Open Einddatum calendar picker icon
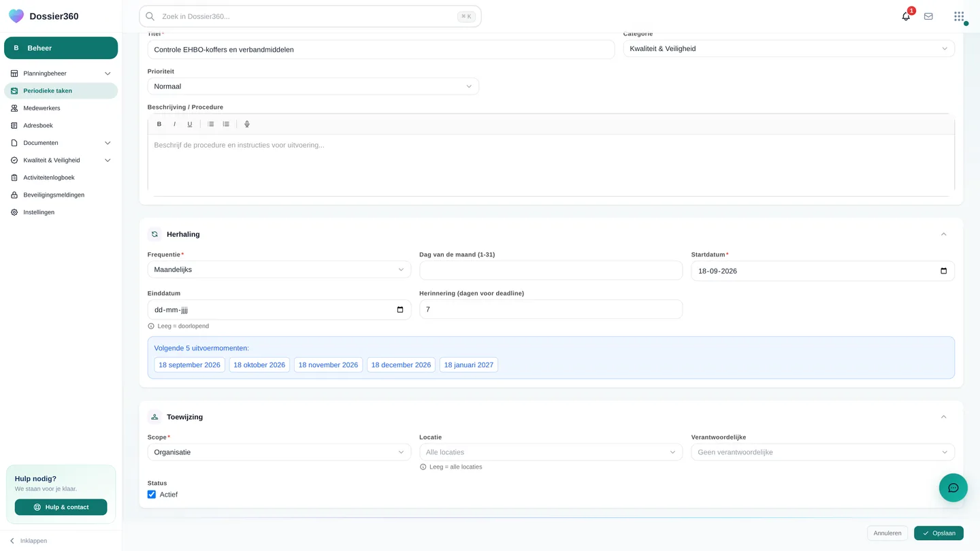This screenshot has height=551, width=980. coord(399,310)
